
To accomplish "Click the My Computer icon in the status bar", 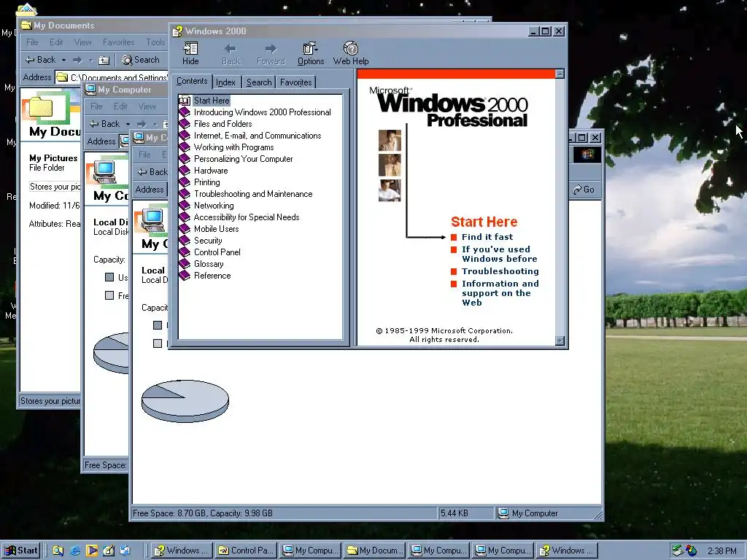I will (503, 513).
